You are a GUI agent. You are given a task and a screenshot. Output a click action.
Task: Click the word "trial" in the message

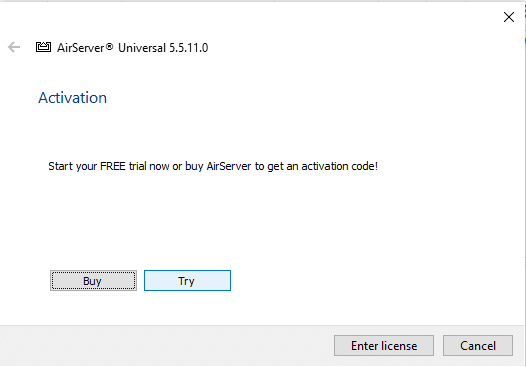click(138, 166)
